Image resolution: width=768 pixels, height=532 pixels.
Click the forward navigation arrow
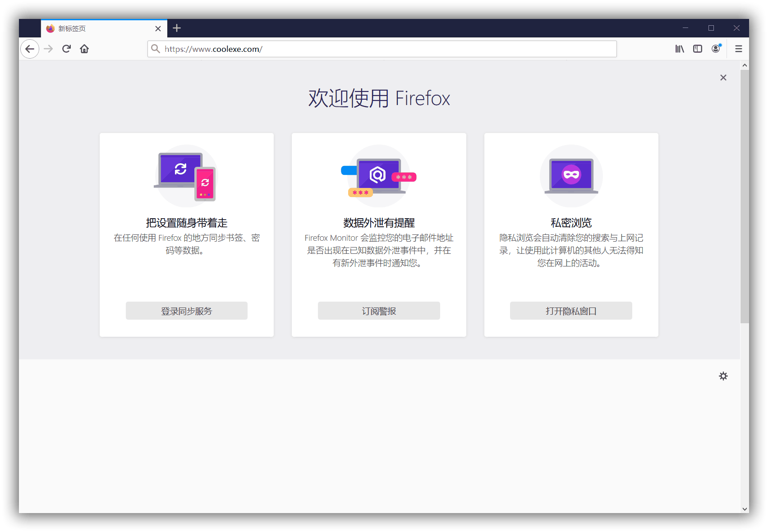point(48,49)
